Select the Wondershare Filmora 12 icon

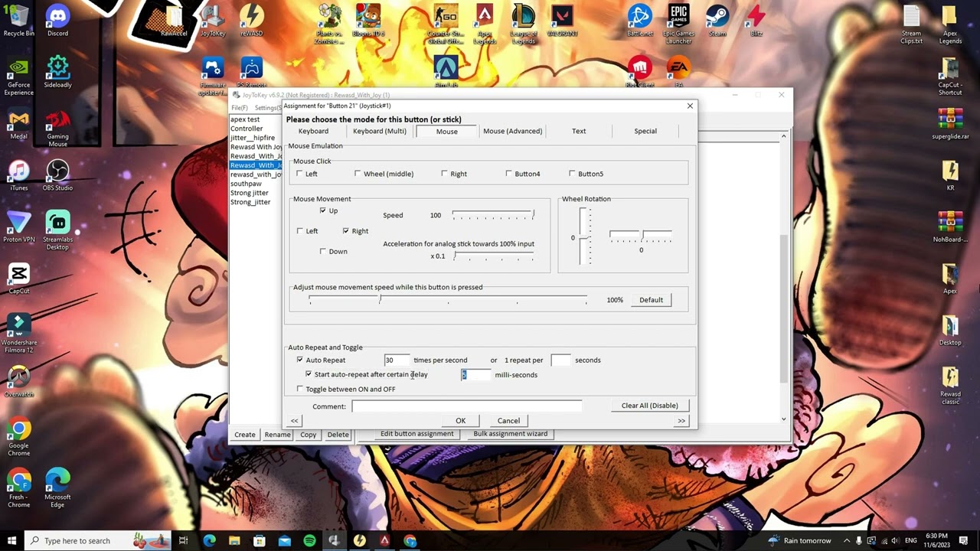[x=19, y=334]
